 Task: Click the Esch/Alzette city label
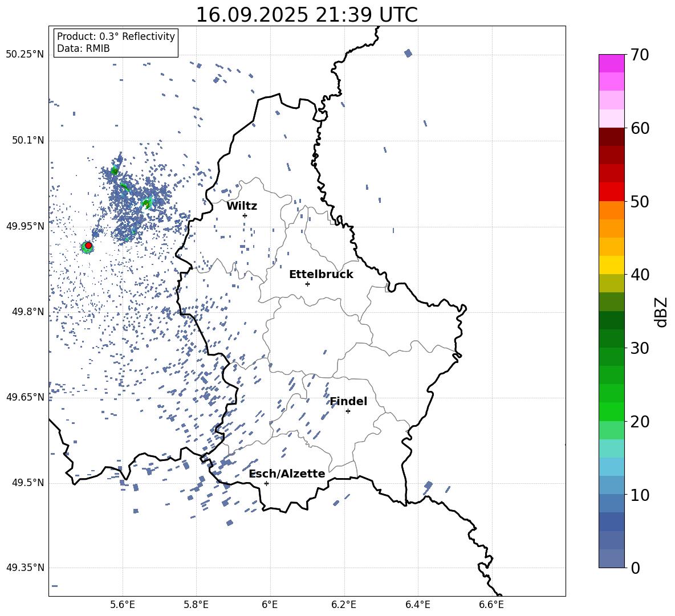(x=287, y=474)
